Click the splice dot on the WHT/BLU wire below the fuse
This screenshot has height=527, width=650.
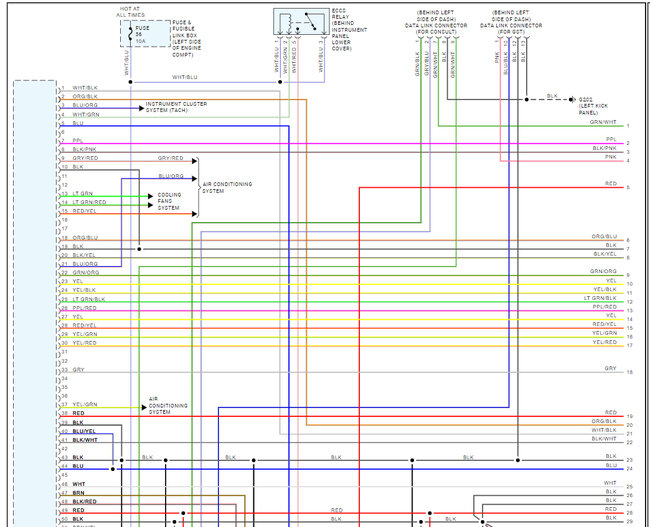tap(130, 82)
